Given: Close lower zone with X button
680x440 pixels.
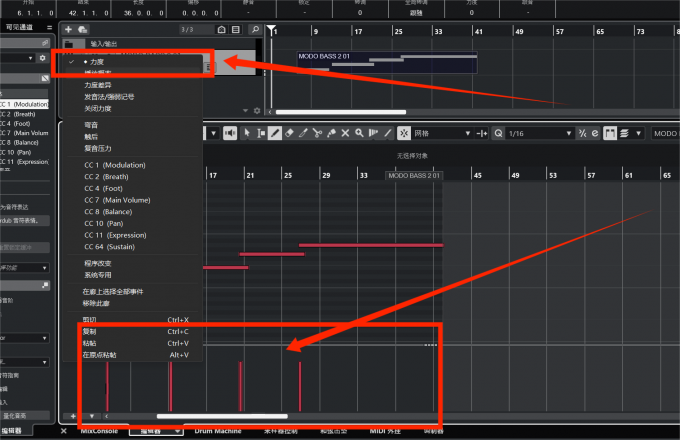Looking at the screenshot, I should [64, 431].
